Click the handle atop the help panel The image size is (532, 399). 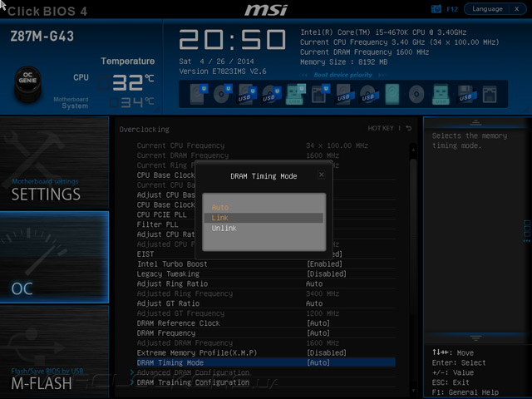[x=475, y=122]
